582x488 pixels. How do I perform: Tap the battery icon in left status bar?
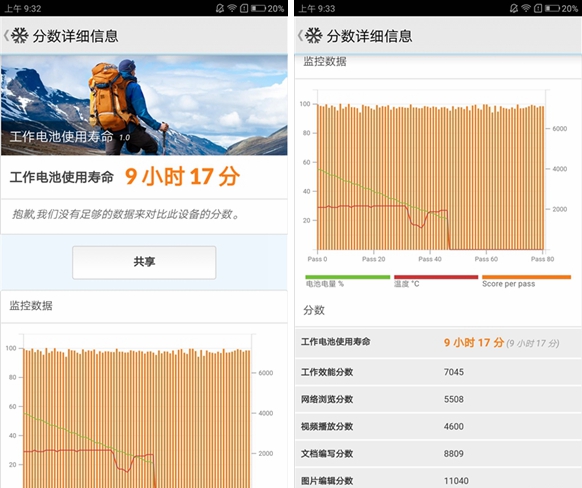[x=258, y=8]
